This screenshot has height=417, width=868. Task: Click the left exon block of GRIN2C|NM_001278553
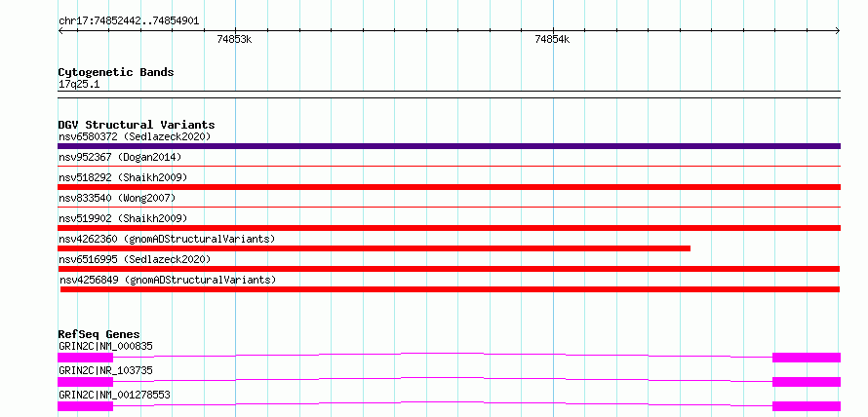tap(85, 406)
